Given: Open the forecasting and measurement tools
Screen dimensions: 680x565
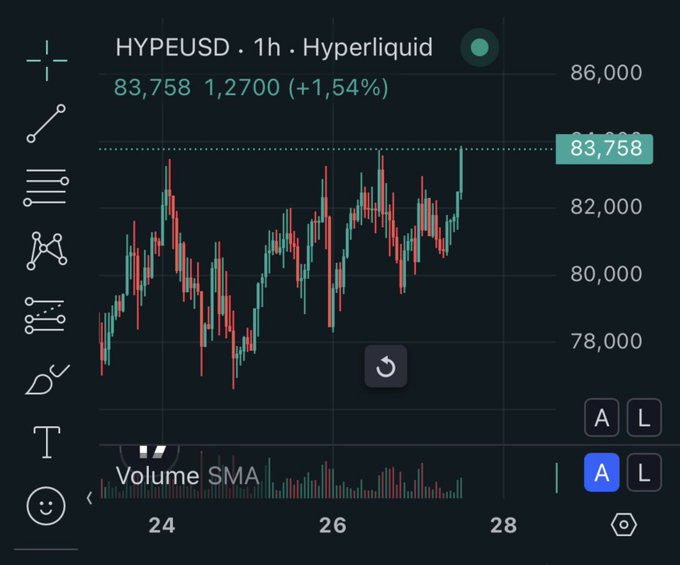Looking at the screenshot, I should point(45,315).
